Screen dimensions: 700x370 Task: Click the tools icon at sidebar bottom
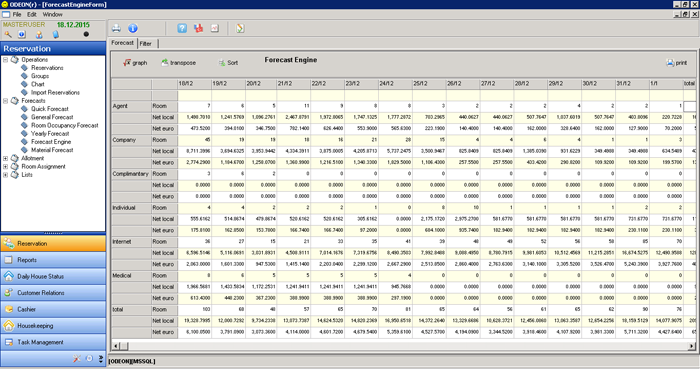(77, 358)
